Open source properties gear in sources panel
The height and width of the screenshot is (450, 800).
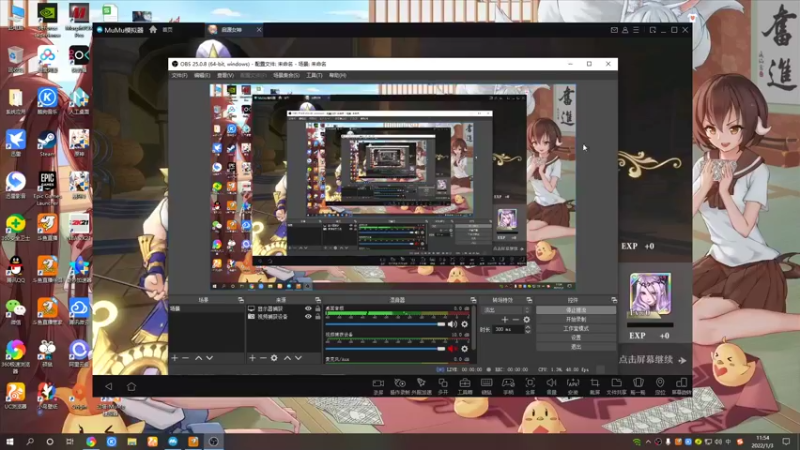click(274, 358)
